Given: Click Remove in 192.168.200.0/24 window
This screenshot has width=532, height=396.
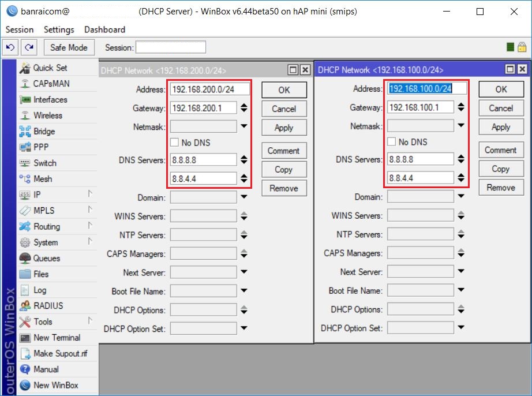Looking at the screenshot, I should click(x=284, y=188).
